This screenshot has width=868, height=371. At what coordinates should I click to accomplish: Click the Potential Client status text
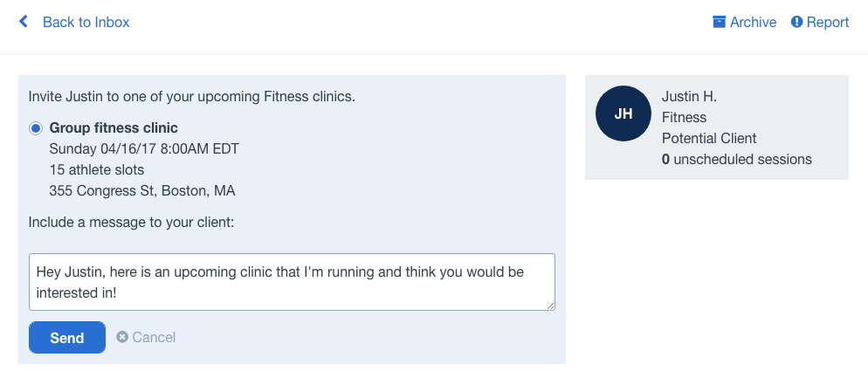coord(709,139)
